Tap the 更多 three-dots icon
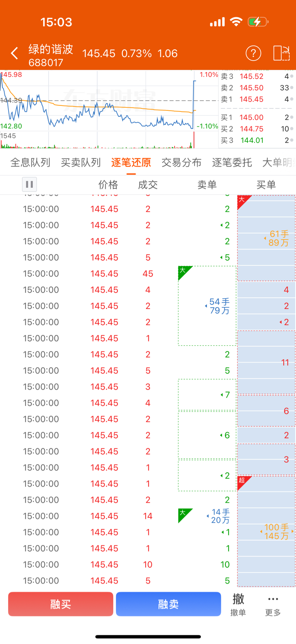This screenshot has height=644, width=296. coord(273,604)
